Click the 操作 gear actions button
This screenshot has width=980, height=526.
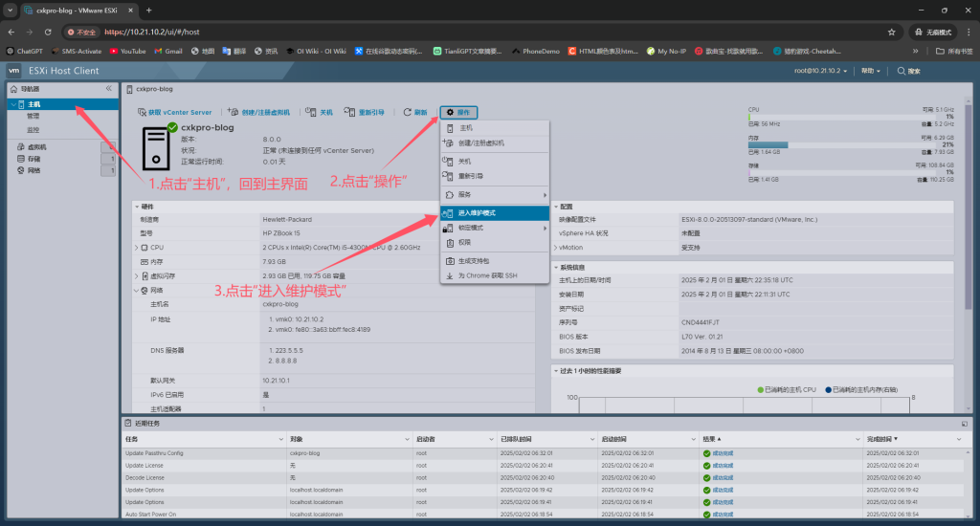tap(458, 113)
